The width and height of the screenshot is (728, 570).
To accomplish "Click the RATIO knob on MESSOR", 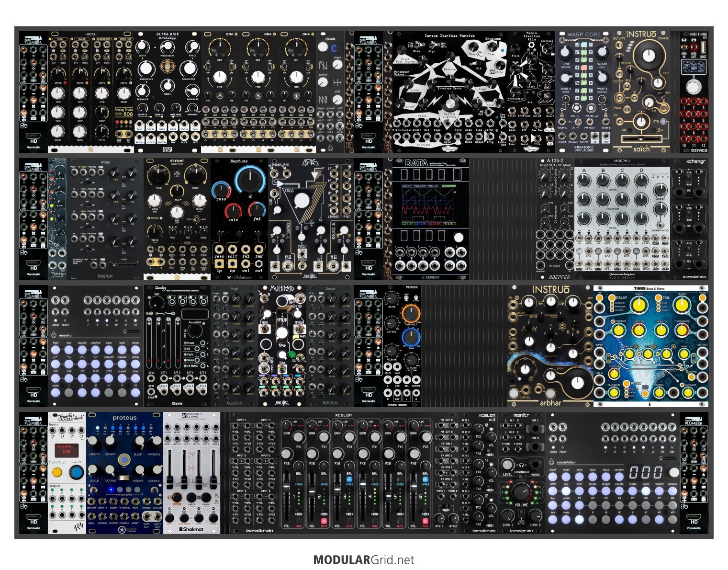I will [392, 298].
